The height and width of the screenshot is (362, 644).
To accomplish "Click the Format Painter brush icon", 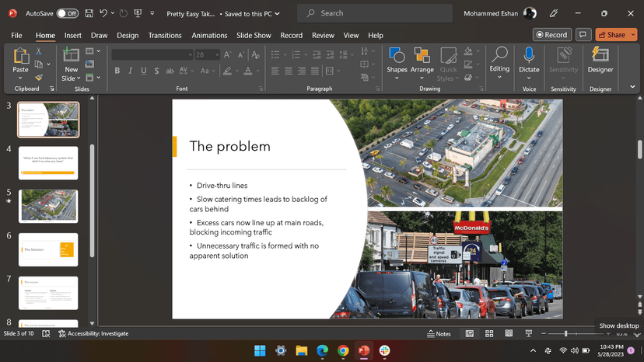I will pos(39,78).
